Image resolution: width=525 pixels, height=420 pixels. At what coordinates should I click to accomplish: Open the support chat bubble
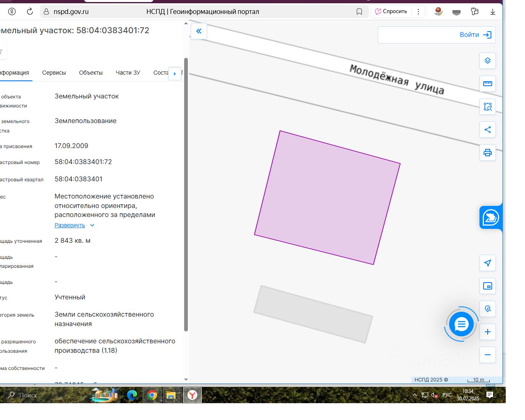(x=461, y=324)
